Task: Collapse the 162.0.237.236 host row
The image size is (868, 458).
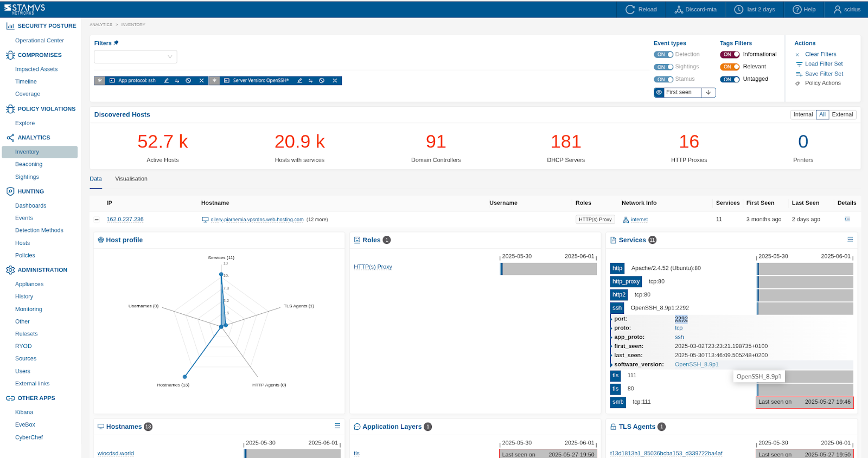Action: 97,220
